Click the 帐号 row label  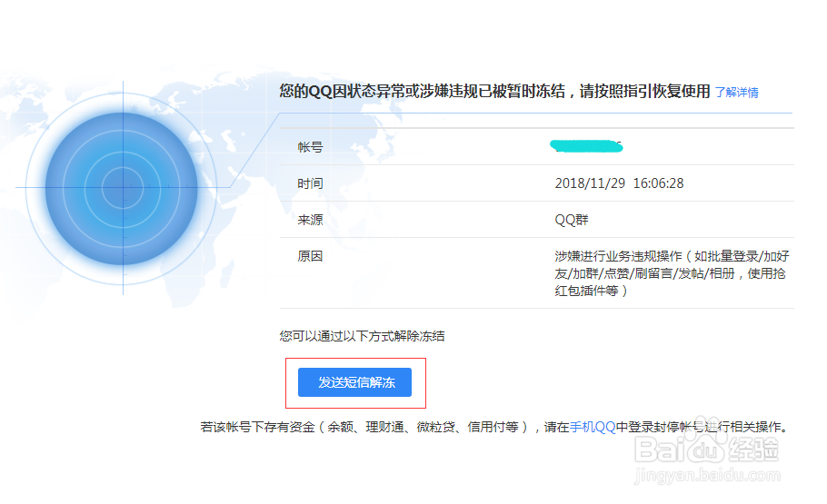tap(310, 147)
